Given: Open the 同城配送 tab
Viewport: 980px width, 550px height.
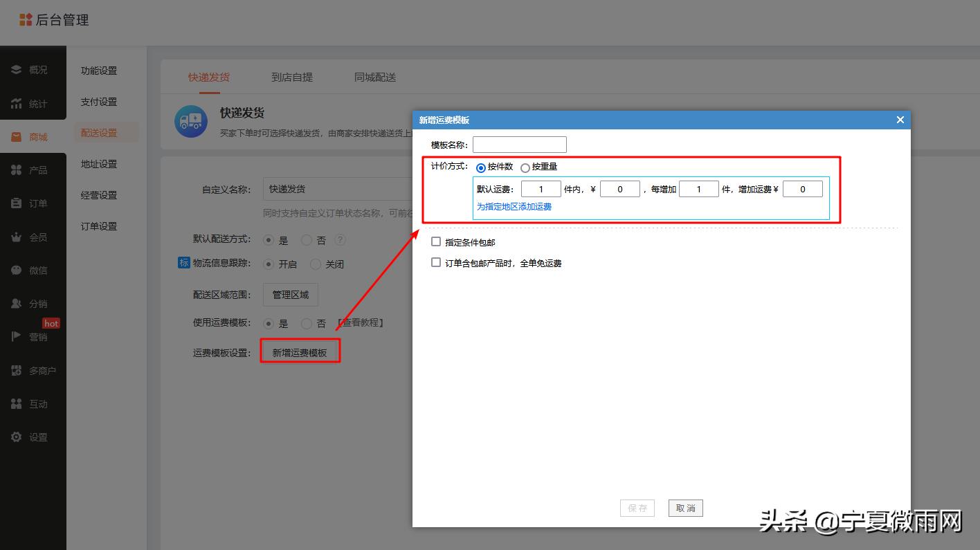Looking at the screenshot, I should click(x=375, y=77).
